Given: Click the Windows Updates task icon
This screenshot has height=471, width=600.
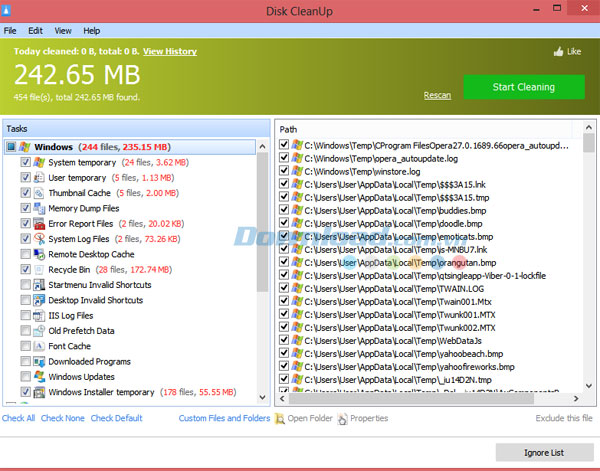Looking at the screenshot, I should pyautogui.click(x=39, y=377).
